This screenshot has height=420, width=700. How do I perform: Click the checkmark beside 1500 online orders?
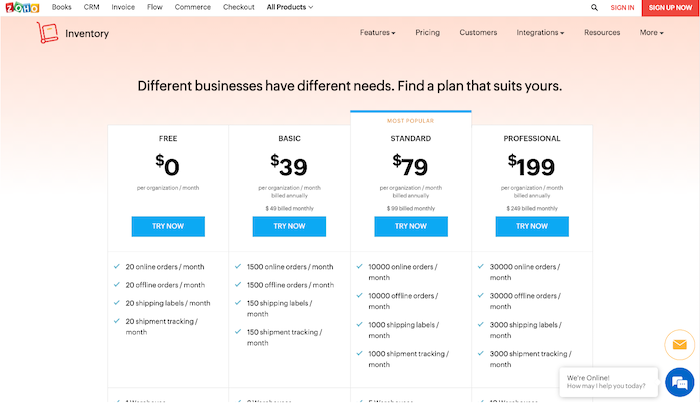[238, 266]
